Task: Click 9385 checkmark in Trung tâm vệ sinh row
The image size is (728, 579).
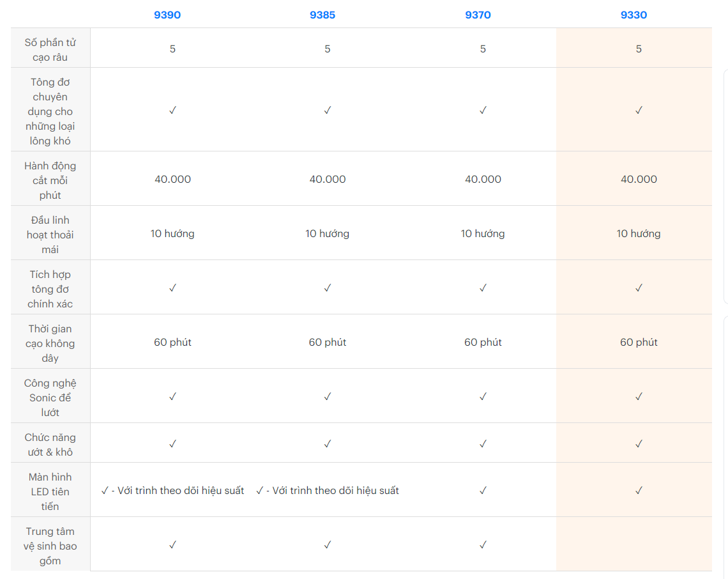Action: (x=328, y=544)
